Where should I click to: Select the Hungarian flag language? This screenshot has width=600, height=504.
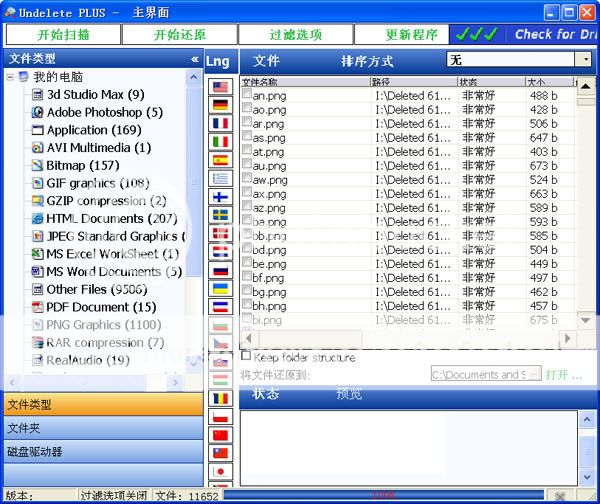click(x=220, y=380)
